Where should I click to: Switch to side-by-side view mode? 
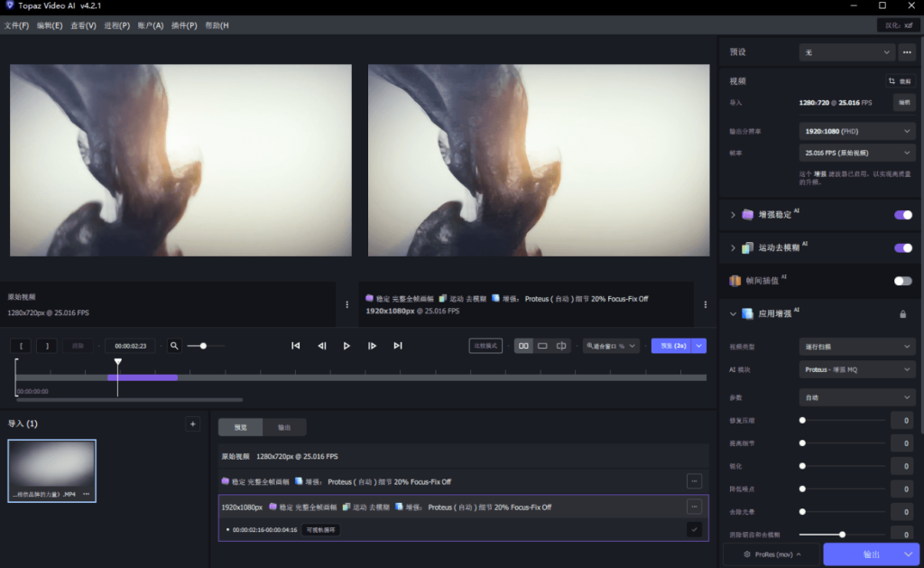[523, 346]
